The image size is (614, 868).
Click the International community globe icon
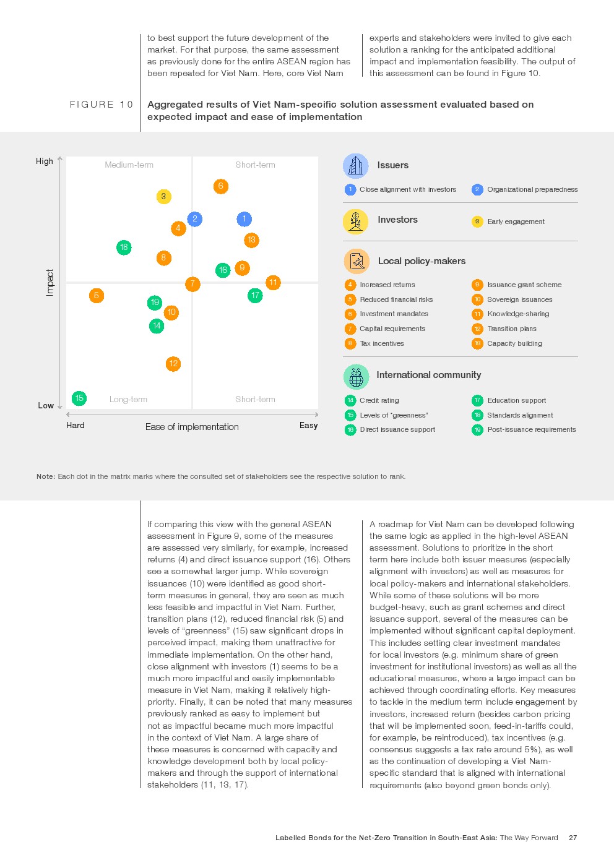(356, 376)
